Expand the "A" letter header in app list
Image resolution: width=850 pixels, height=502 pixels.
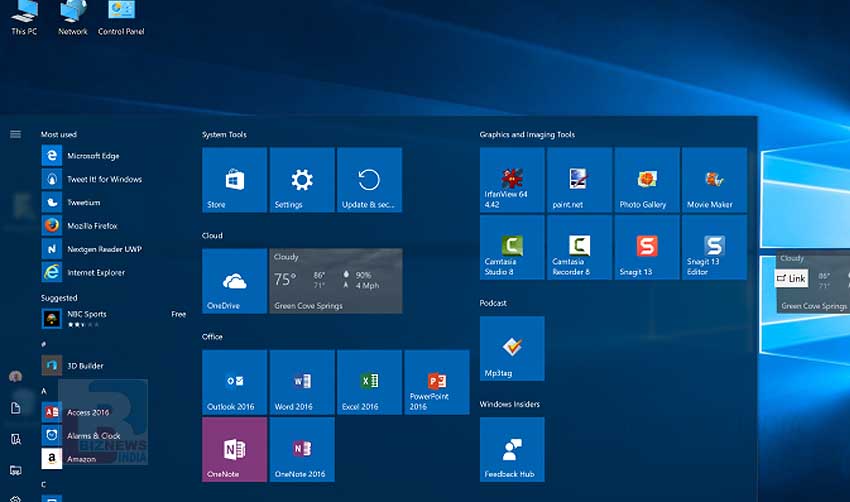(44, 391)
